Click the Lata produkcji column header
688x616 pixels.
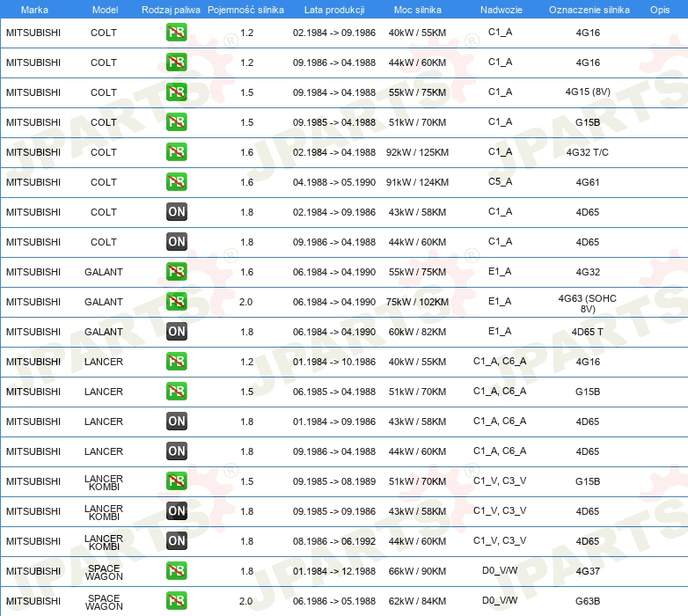coord(334,10)
